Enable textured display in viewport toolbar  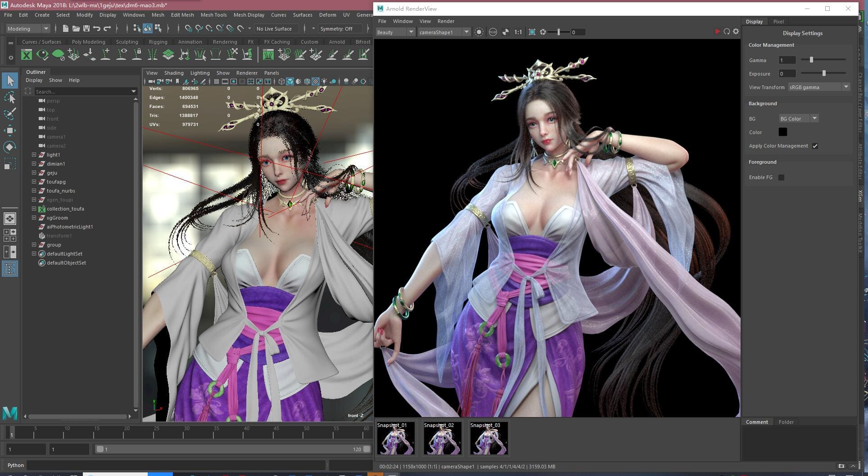pyautogui.click(x=316, y=81)
